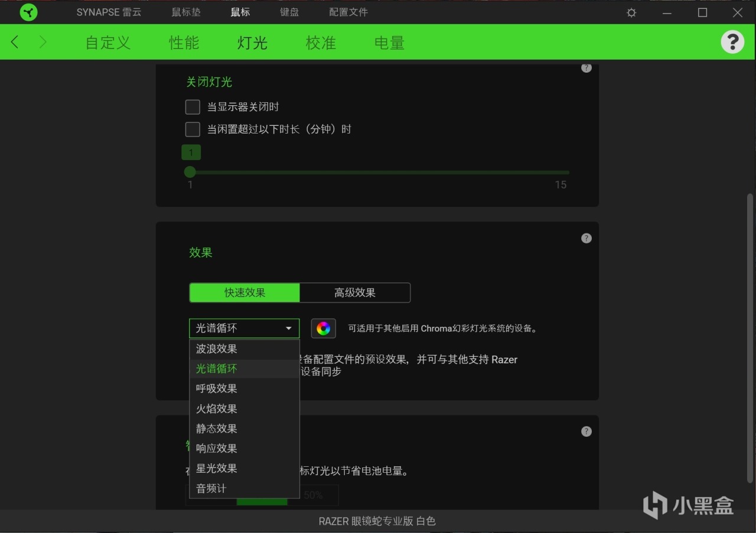
Task: Maximize the Synapse window
Action: 702,12
